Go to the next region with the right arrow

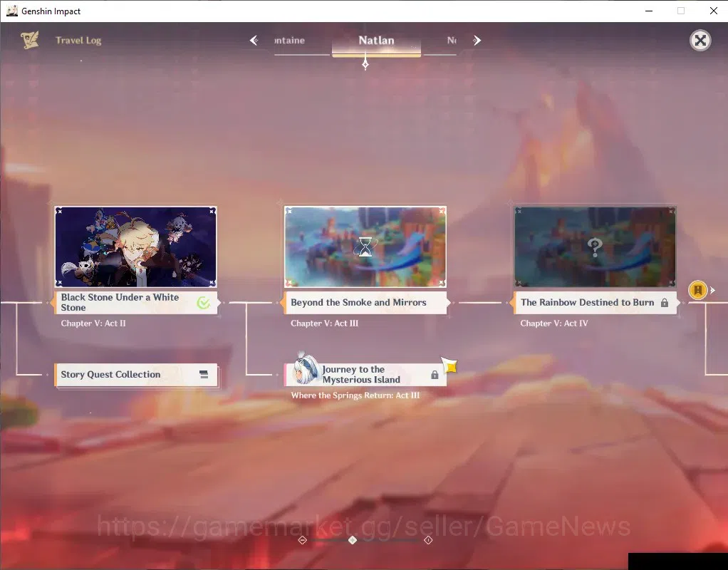click(x=477, y=41)
